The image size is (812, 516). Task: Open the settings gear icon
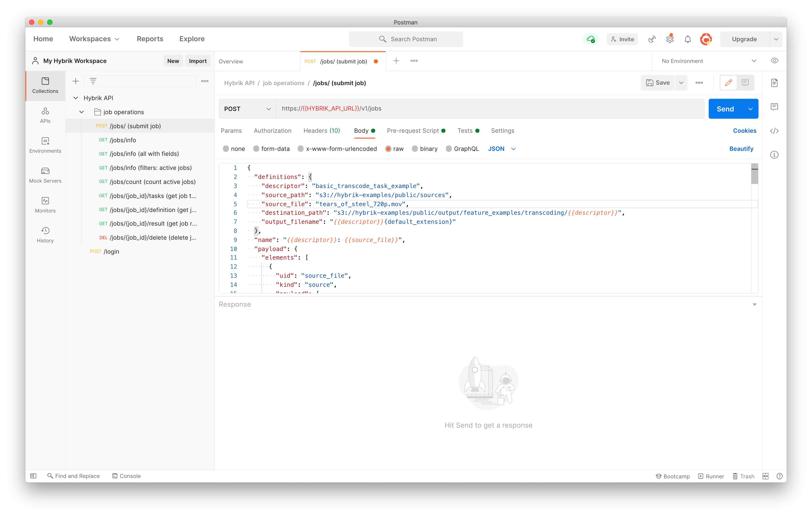670,39
